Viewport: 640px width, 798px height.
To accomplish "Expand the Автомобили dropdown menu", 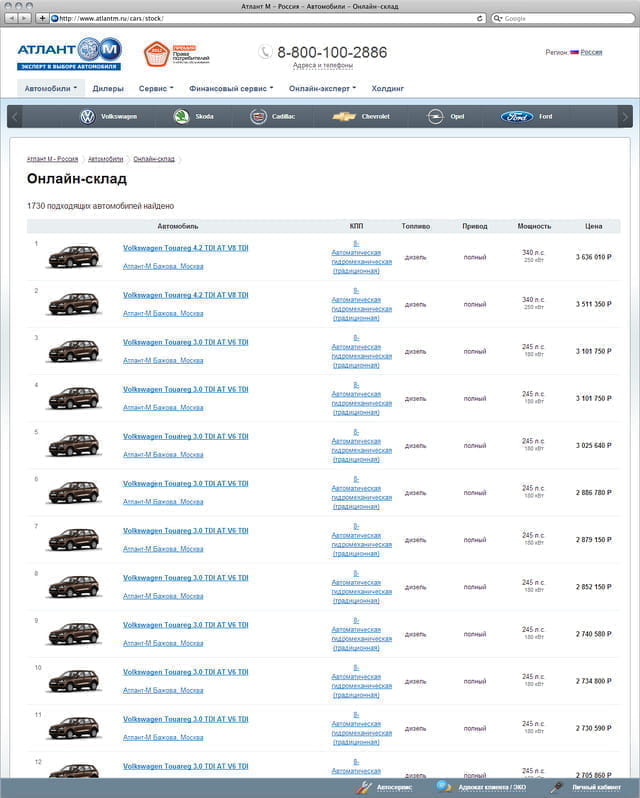I will (51, 88).
